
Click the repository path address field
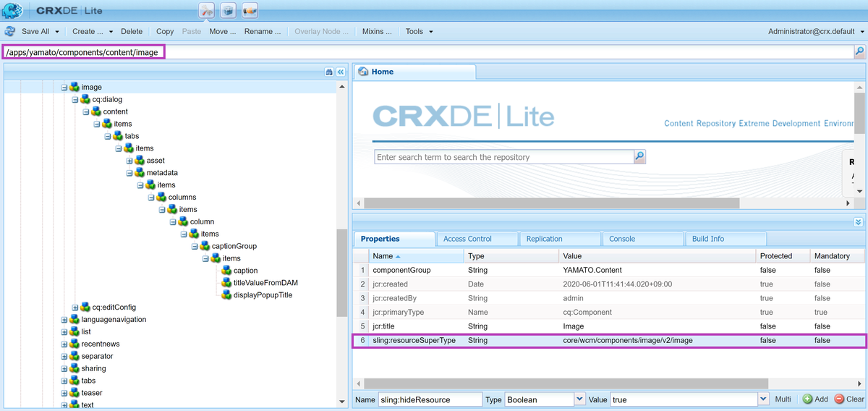pos(428,51)
